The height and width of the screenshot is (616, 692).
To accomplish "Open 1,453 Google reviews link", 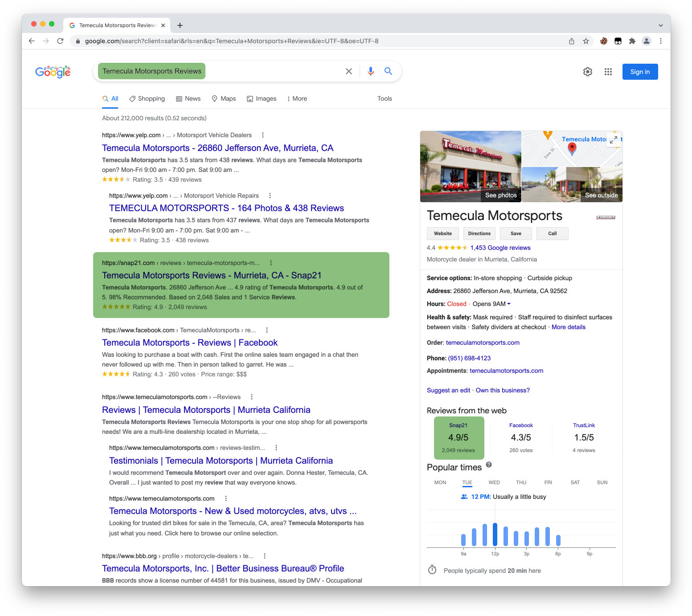I will tap(500, 248).
